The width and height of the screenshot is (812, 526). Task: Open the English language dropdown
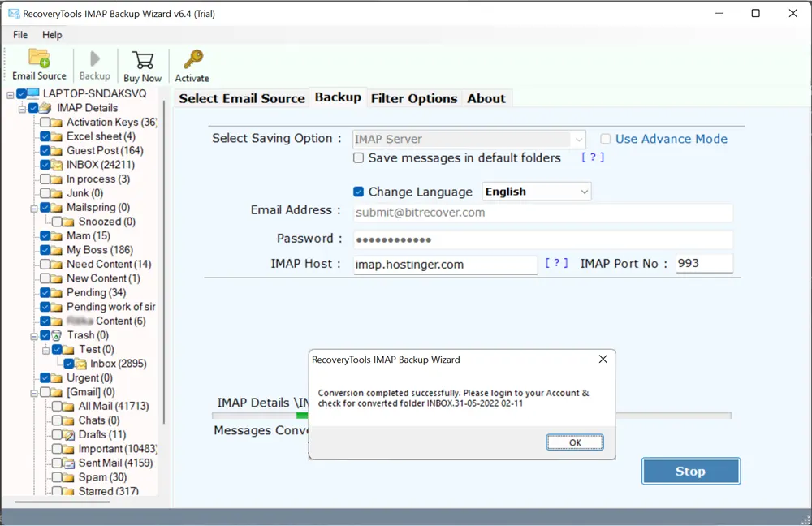coord(537,192)
